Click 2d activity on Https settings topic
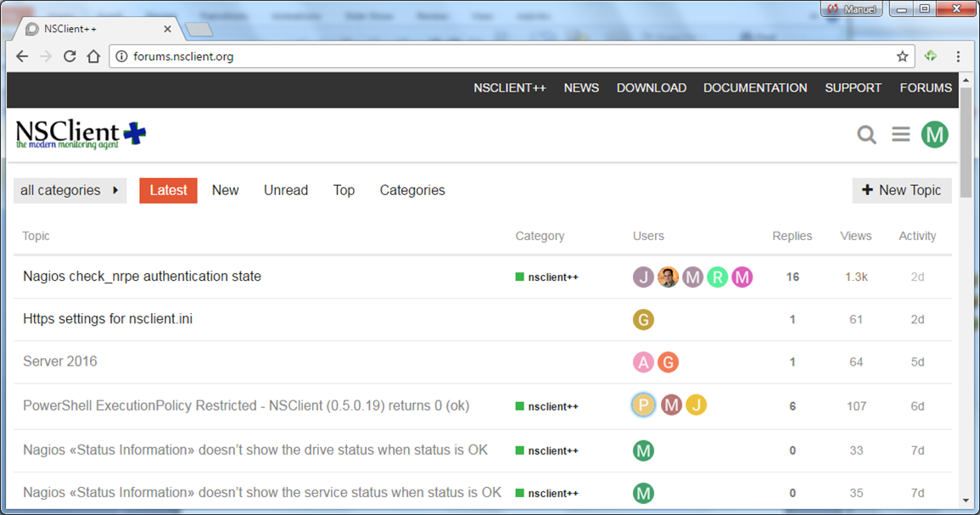 (x=917, y=319)
